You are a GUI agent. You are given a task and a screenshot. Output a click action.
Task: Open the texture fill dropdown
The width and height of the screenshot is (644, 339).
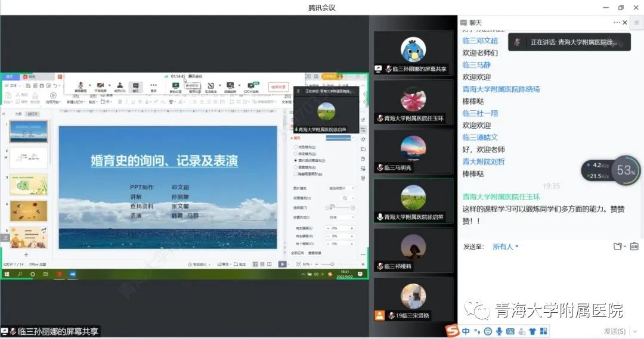click(348, 198)
